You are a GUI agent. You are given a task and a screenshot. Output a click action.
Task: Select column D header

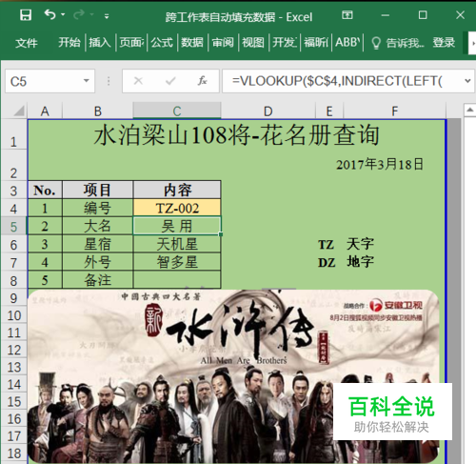coord(268,111)
